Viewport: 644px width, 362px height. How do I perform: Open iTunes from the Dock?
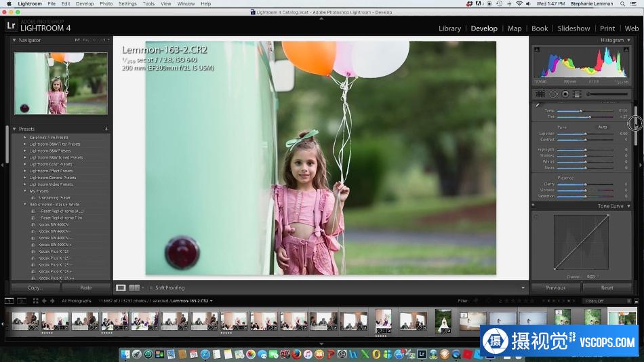pyautogui.click(x=308, y=354)
